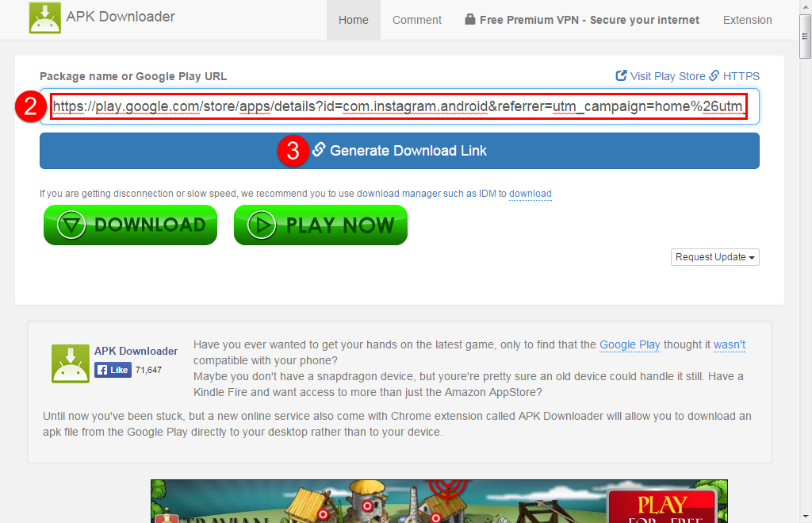The width and height of the screenshot is (812, 523).
Task: Open the Extension tab
Action: tap(747, 20)
